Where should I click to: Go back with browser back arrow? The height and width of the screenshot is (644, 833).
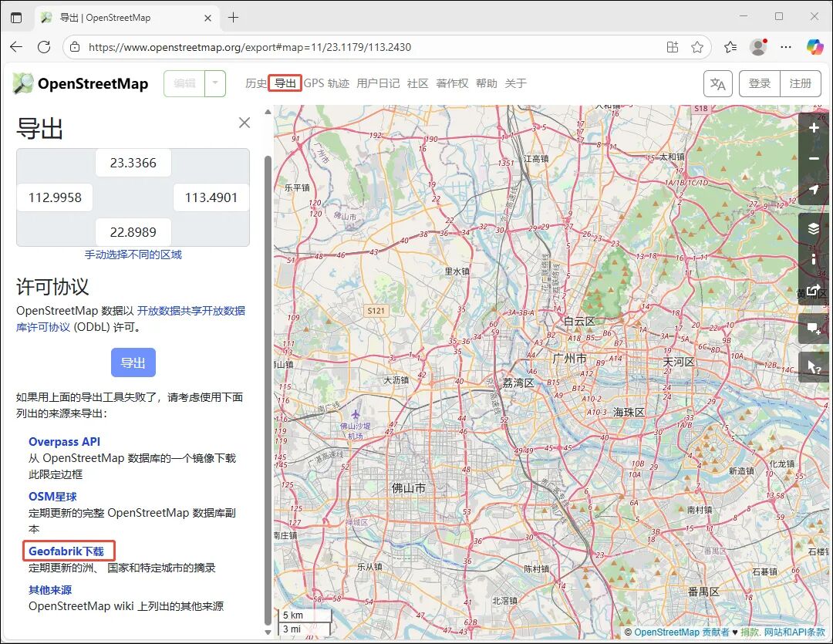pos(16,47)
